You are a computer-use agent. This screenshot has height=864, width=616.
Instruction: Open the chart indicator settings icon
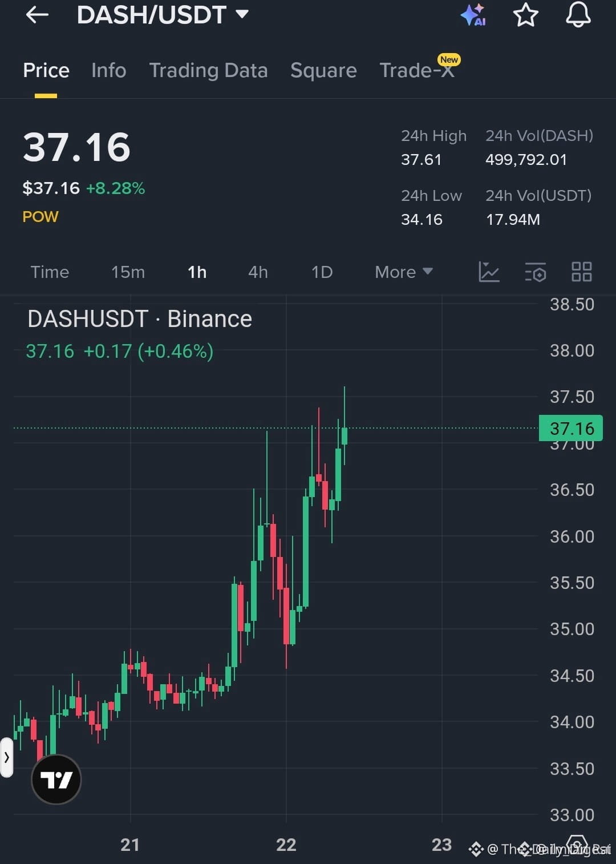[536, 272]
